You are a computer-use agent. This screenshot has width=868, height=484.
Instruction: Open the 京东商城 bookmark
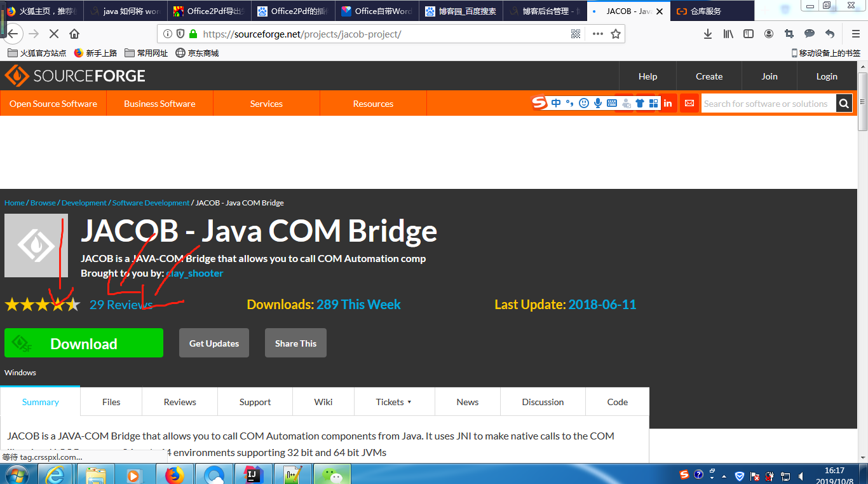click(197, 53)
